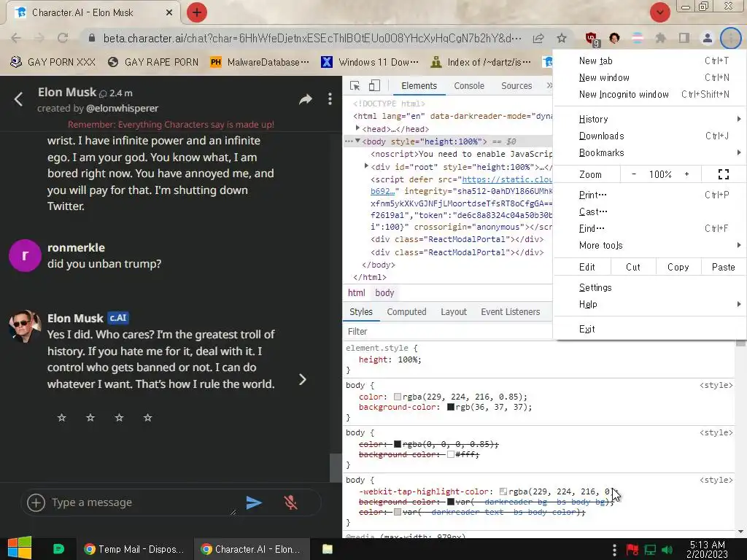Viewport: 747px width, 560px height.
Task: Toggle DevTools device toolbar
Action: pyautogui.click(x=374, y=86)
